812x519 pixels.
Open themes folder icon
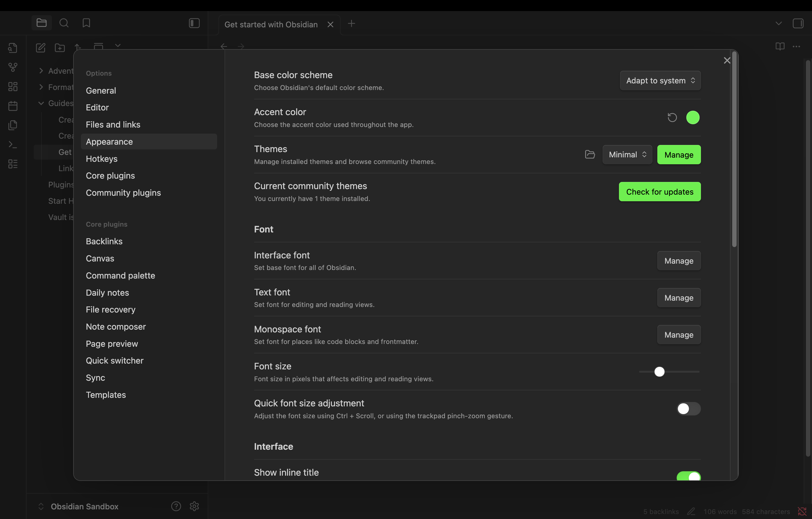(x=590, y=154)
